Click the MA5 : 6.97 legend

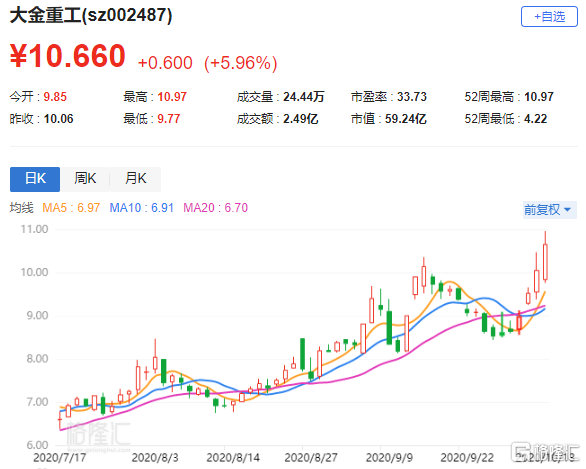pyautogui.click(x=71, y=208)
